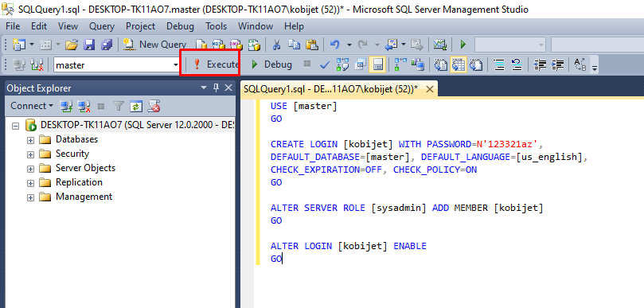
Task: Open a Database Engine Query from toolbar
Action: pos(201,45)
